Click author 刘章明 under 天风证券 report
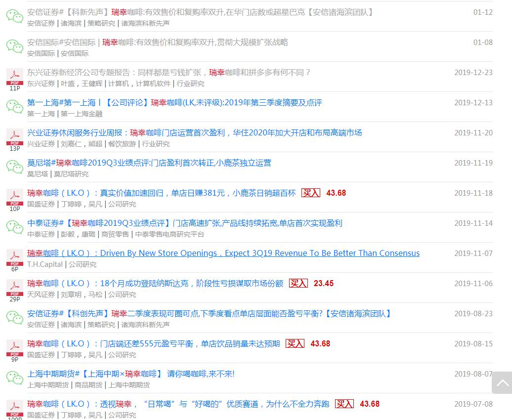The image size is (512, 420). click(71, 294)
